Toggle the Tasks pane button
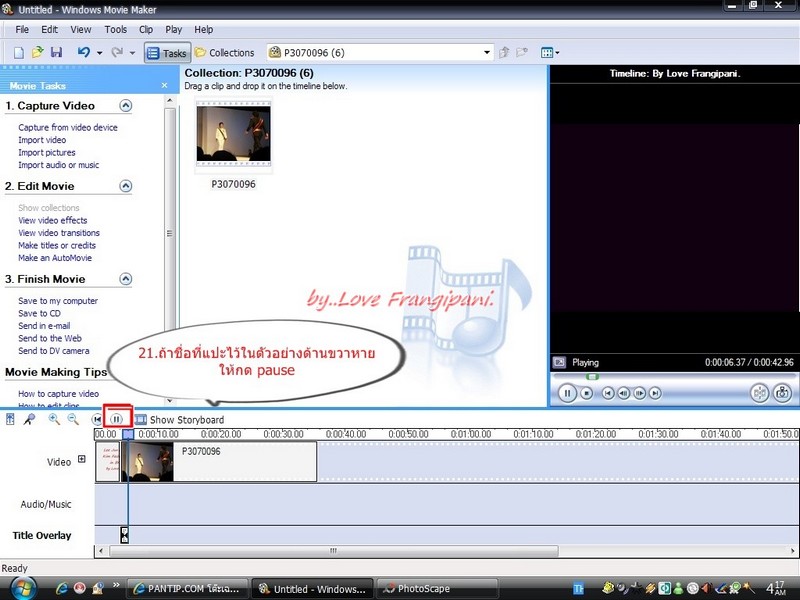 click(x=167, y=53)
